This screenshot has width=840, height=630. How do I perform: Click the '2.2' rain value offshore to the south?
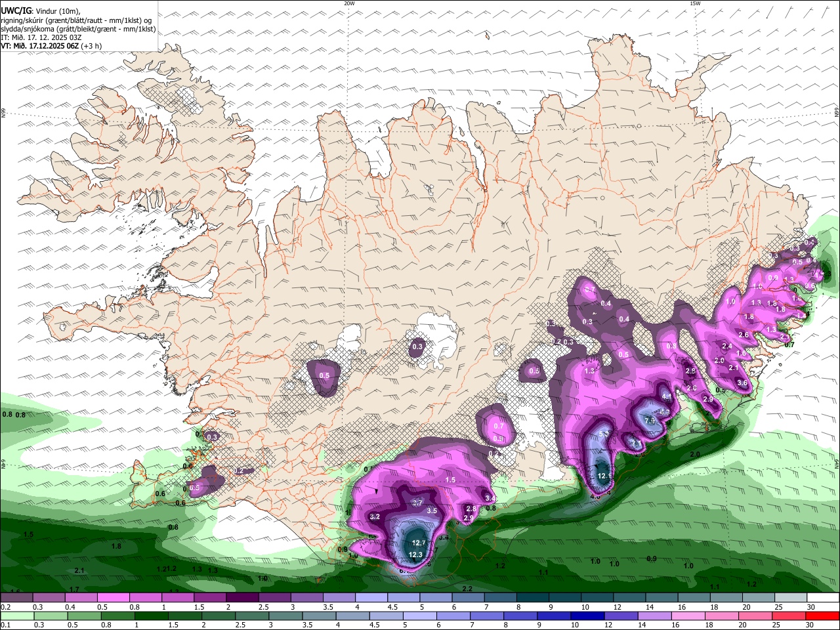468,589
